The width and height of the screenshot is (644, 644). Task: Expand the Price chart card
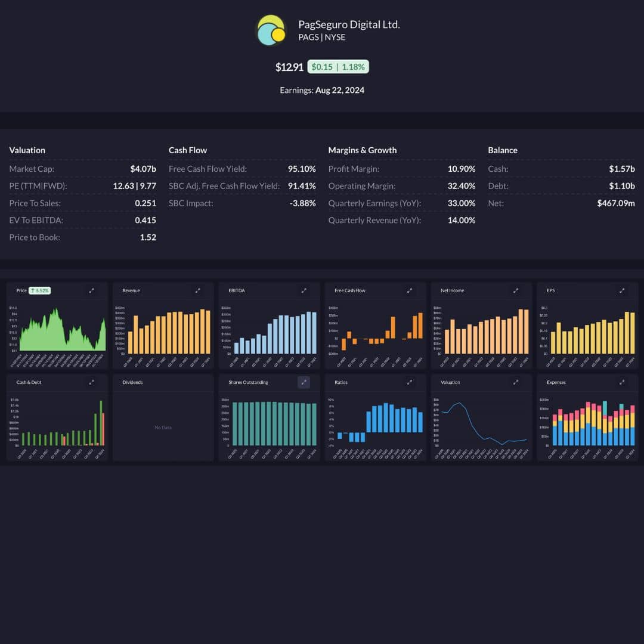tap(91, 291)
